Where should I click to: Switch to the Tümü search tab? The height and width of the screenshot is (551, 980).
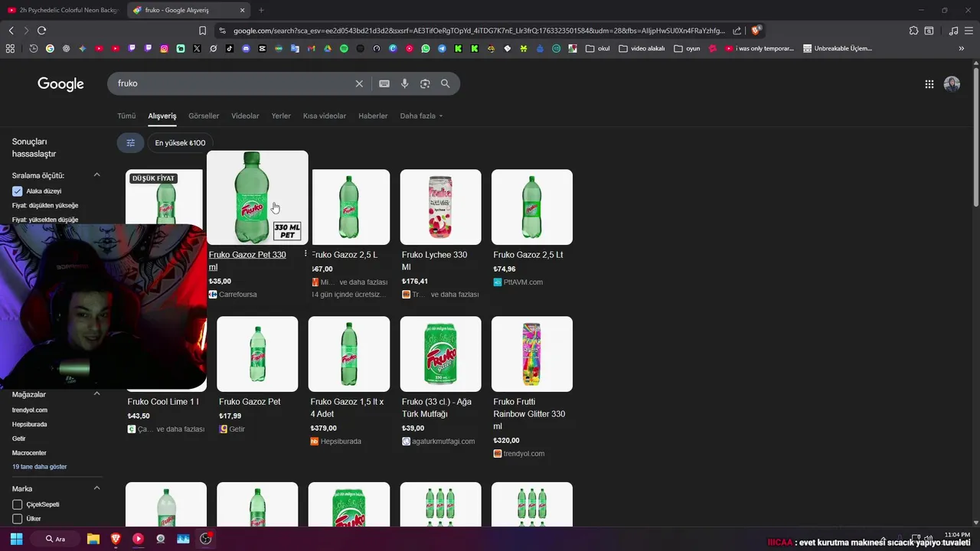click(126, 116)
